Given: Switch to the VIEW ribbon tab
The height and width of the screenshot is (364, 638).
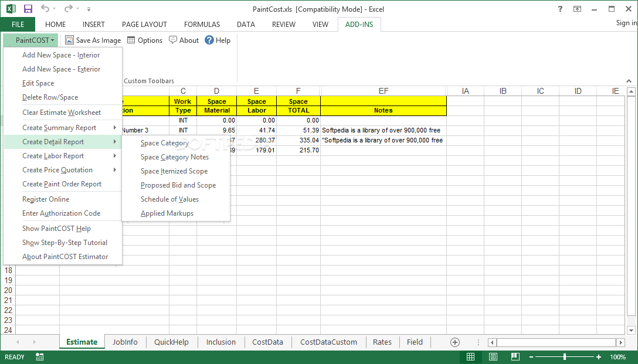Looking at the screenshot, I should tap(320, 25).
